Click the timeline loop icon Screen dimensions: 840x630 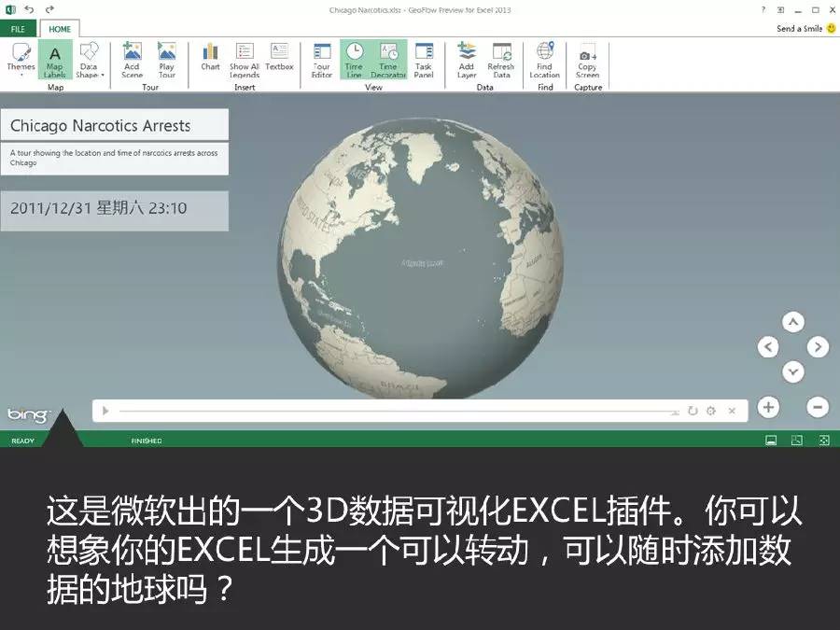[693, 411]
